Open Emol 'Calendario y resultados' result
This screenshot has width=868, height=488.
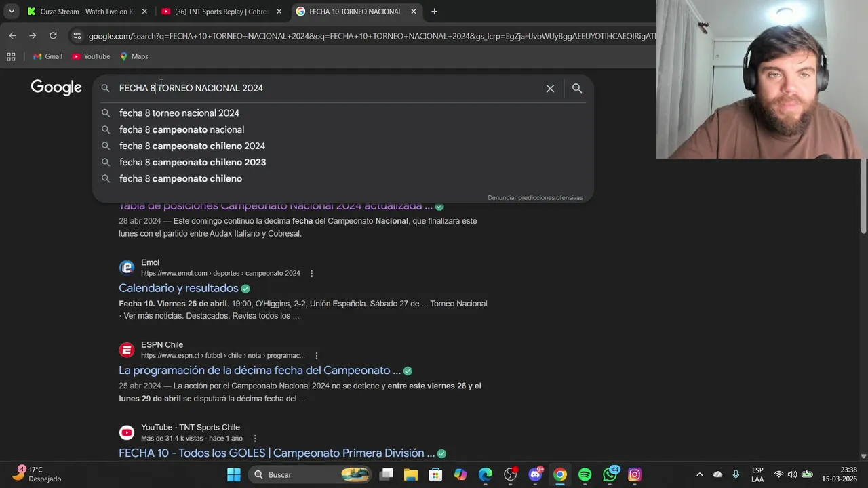[x=178, y=288]
